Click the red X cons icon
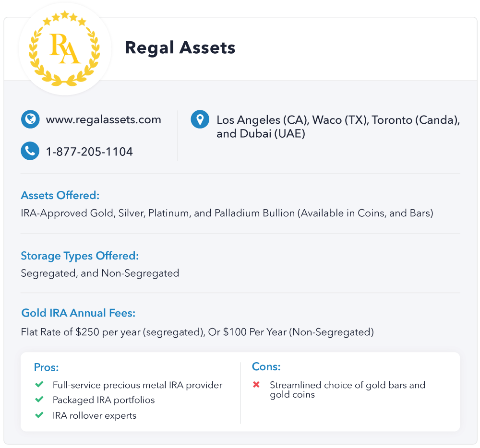 [x=256, y=384]
